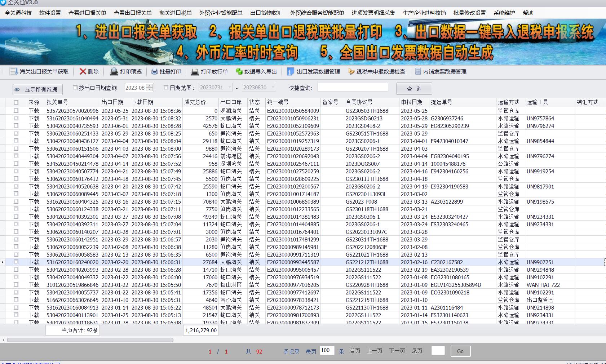Open the 系统维护 menu

pos(504,13)
